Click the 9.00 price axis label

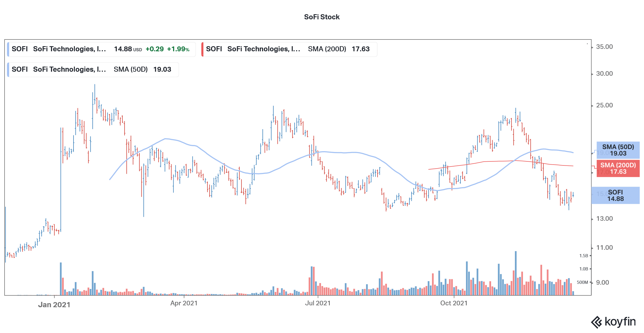(x=602, y=283)
